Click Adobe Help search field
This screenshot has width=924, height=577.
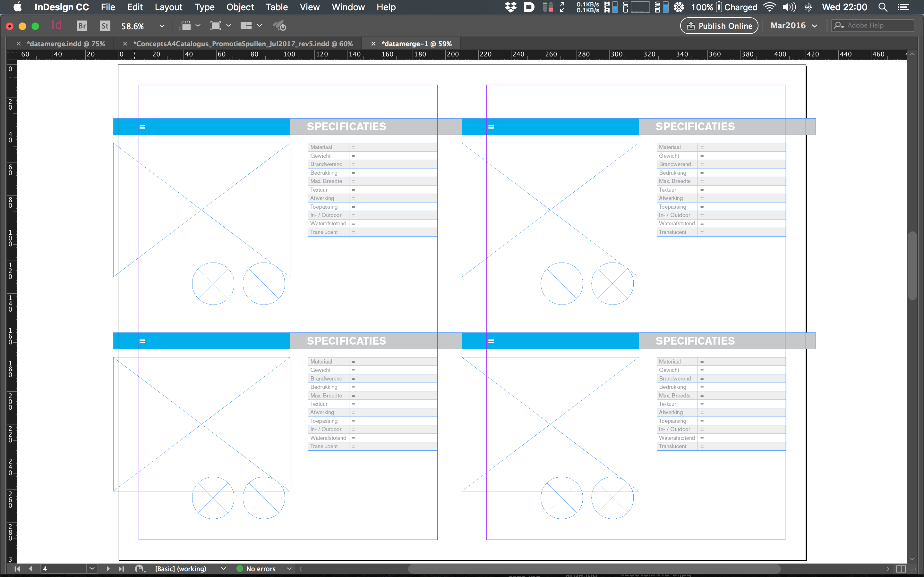pos(872,25)
